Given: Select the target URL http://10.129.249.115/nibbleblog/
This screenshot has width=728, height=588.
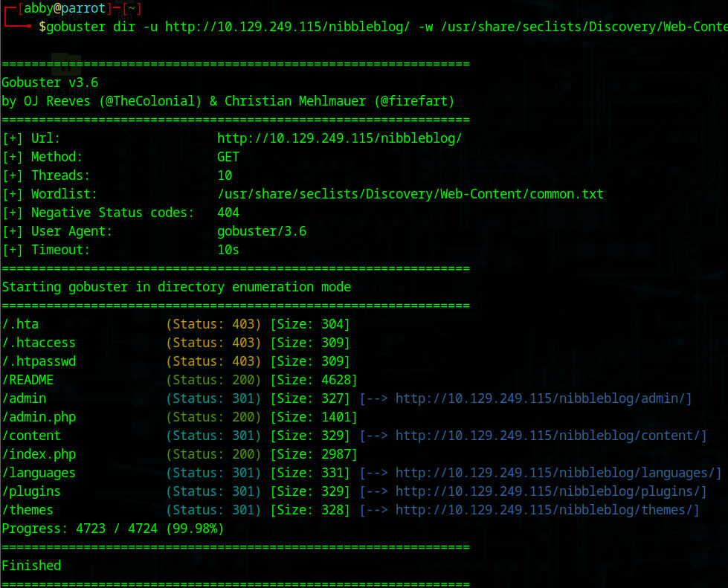Looking at the screenshot, I should 340,138.
